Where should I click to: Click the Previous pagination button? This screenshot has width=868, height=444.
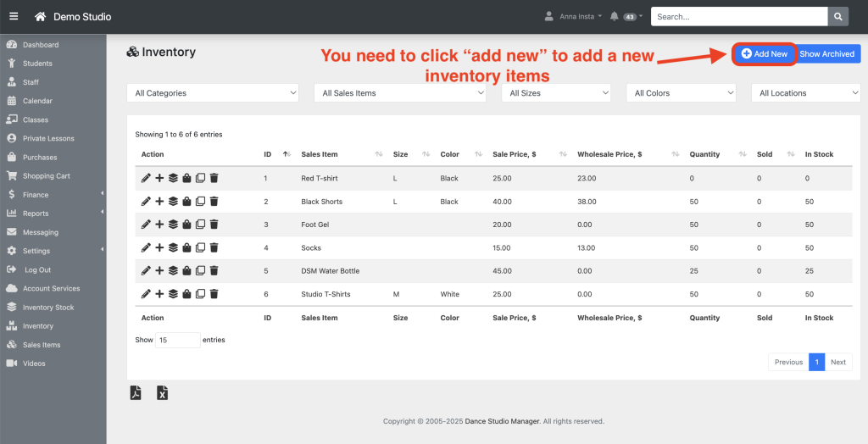pos(788,362)
